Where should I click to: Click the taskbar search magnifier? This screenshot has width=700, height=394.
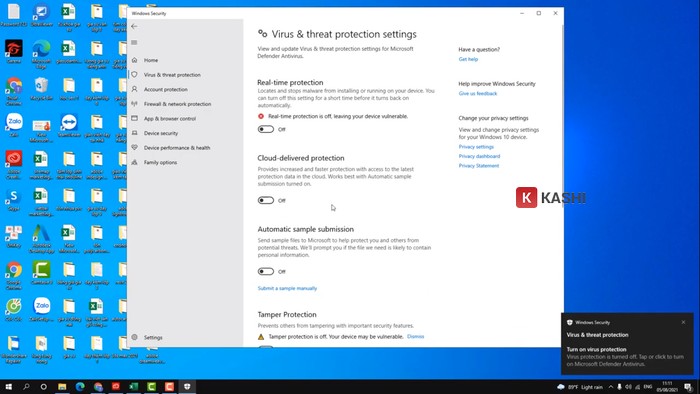click(x=26, y=387)
